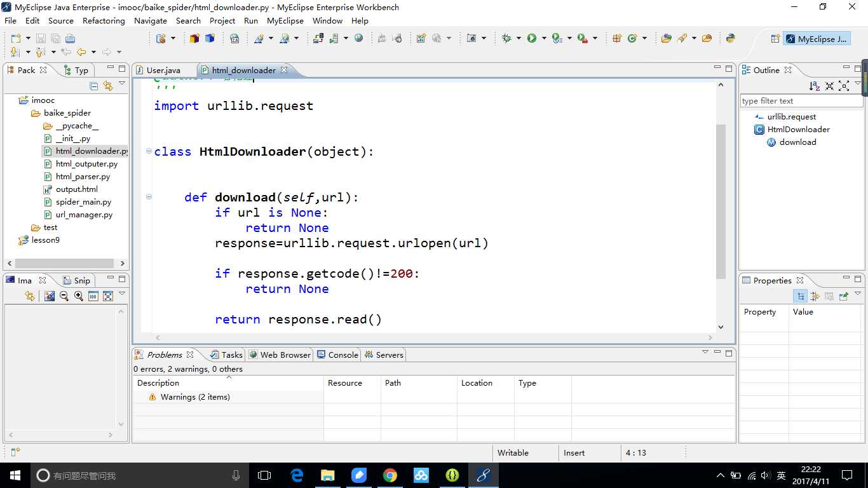Switch to the Servers tab
Viewport: 868px width, 488px height.
(x=384, y=355)
